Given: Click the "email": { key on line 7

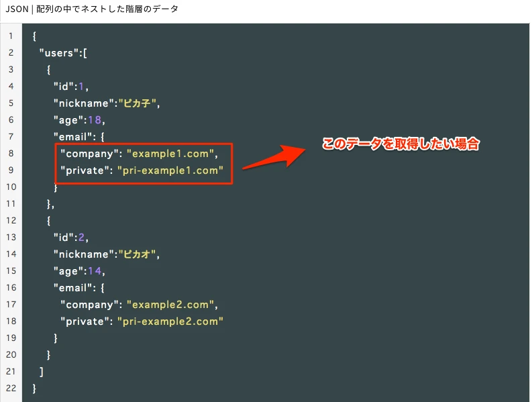Looking at the screenshot, I should point(79,137).
